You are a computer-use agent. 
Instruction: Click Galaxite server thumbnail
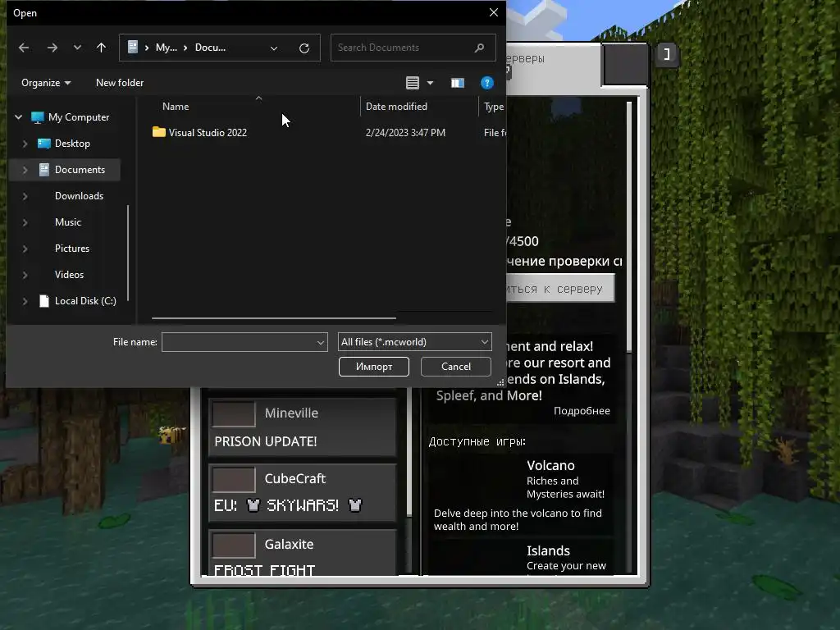click(234, 546)
